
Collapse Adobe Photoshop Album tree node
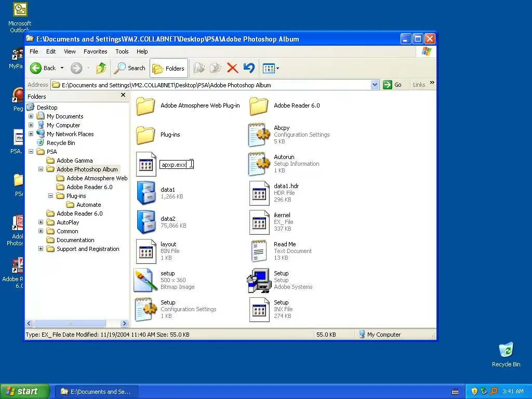click(41, 169)
